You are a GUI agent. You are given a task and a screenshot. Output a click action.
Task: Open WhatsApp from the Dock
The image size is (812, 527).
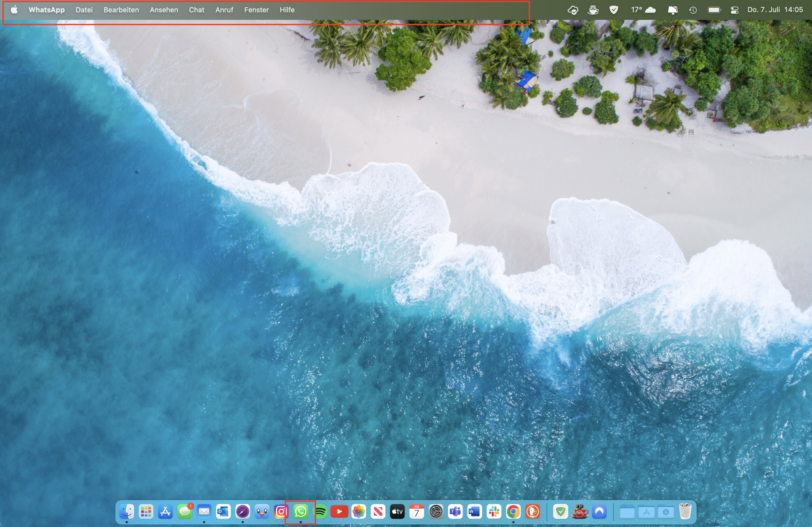pos(300,512)
